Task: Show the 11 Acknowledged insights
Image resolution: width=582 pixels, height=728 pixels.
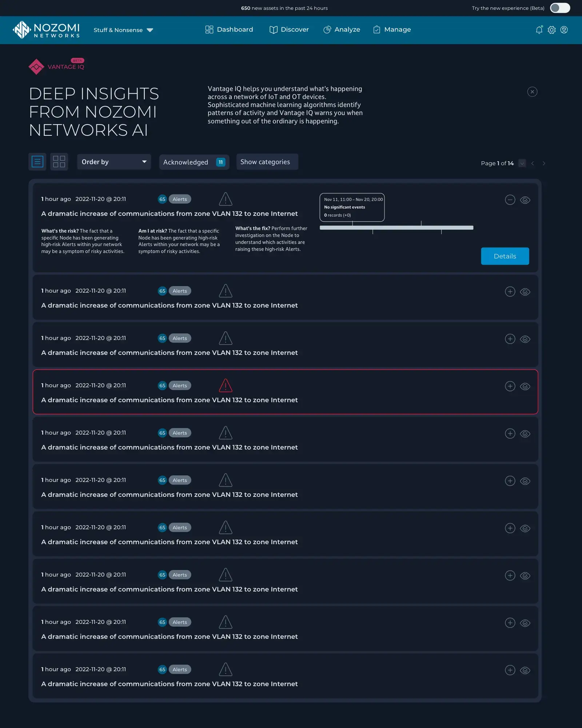Action: point(194,162)
